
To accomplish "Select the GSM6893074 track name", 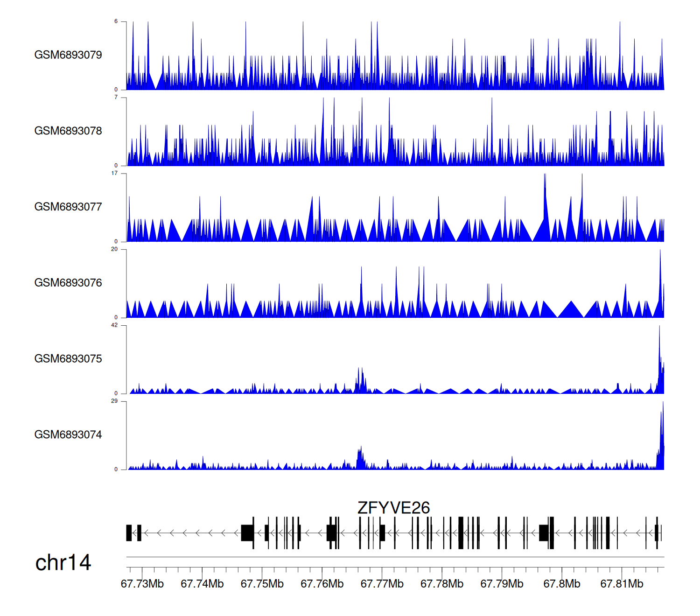I will 68,435.
